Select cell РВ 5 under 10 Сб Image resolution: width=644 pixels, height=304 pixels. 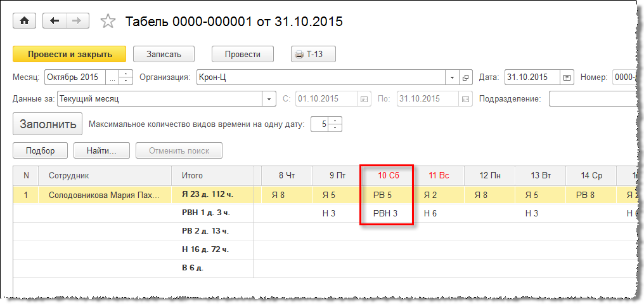[x=388, y=195]
